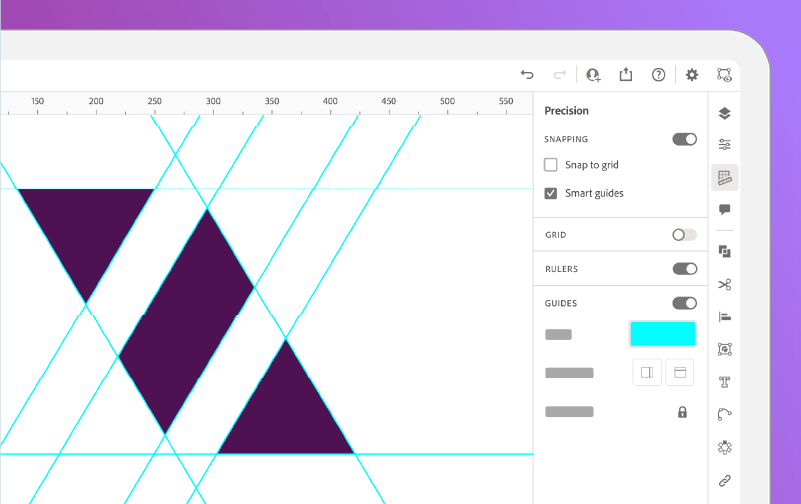Click the SNAPPING section label
This screenshot has height=504, width=801.
point(566,139)
